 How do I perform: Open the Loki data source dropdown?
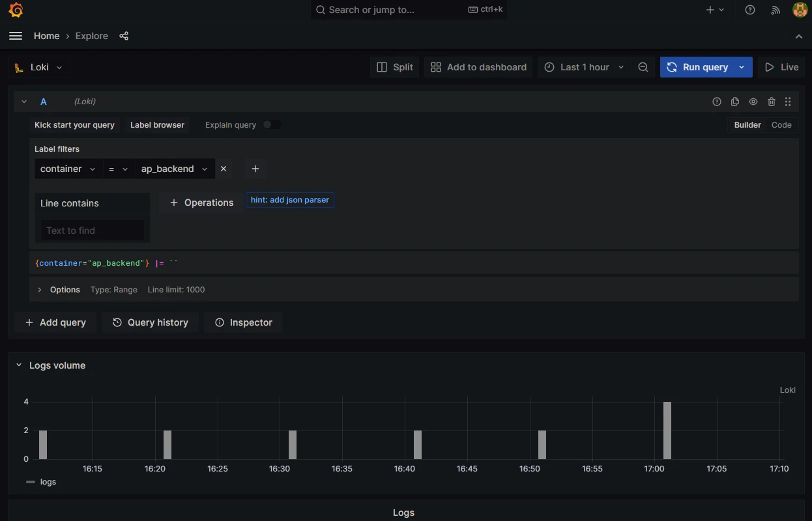(39, 67)
